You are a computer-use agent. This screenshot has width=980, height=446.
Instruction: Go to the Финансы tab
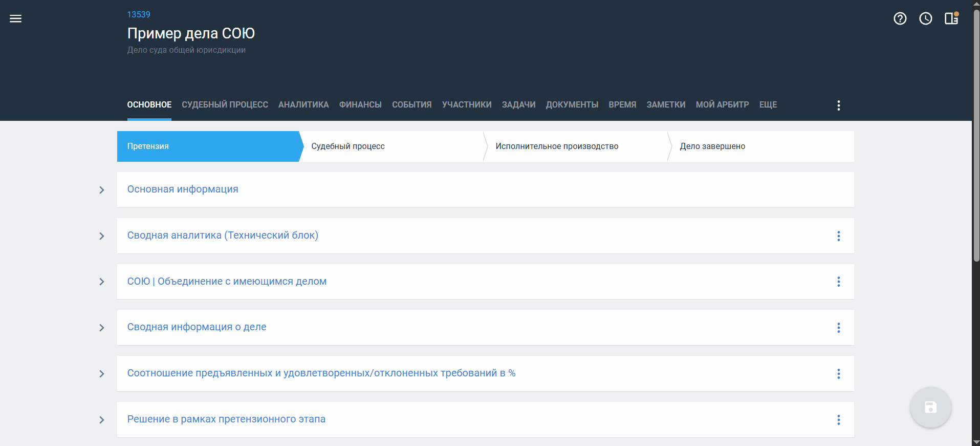(360, 105)
